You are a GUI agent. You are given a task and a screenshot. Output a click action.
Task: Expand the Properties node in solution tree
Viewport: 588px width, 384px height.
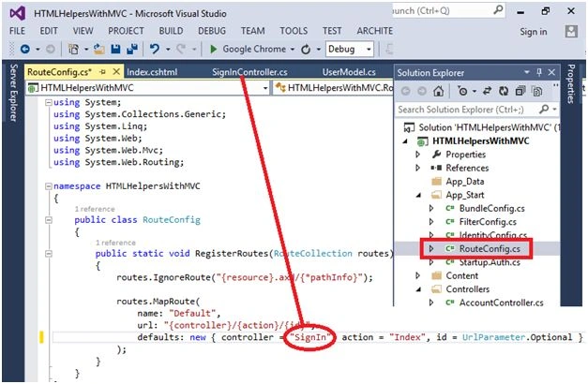[417, 155]
